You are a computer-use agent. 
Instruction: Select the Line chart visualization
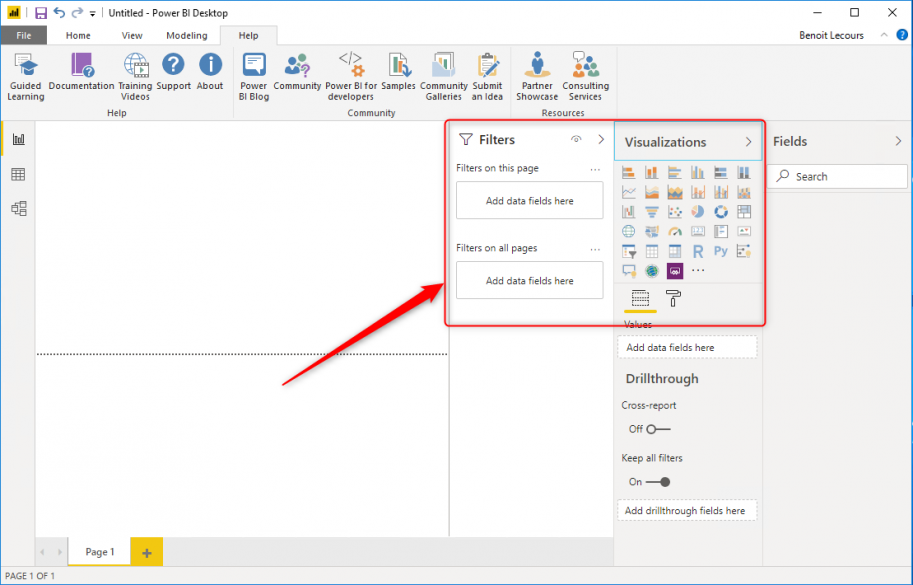tap(628, 190)
